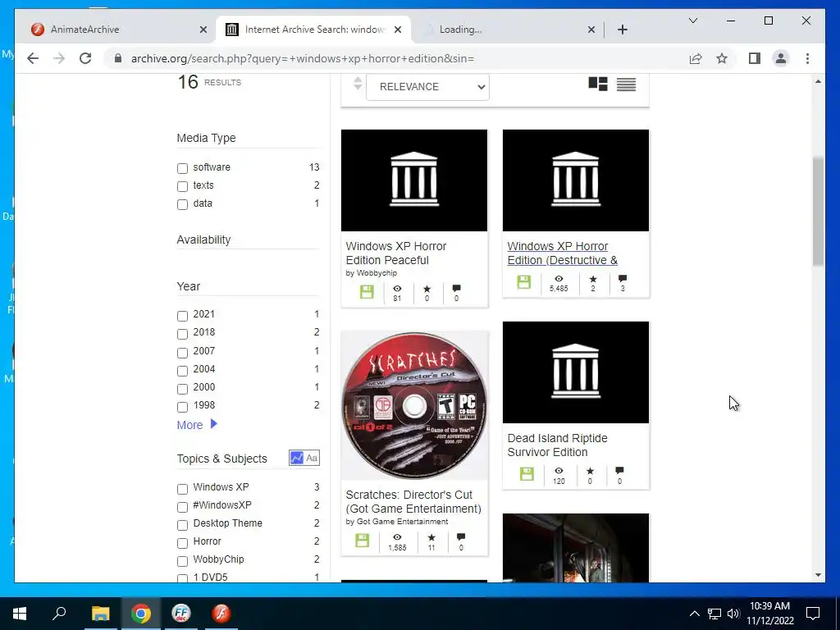Click scrollbar down arrow
Viewport: 840px width, 630px height.
[818, 575]
